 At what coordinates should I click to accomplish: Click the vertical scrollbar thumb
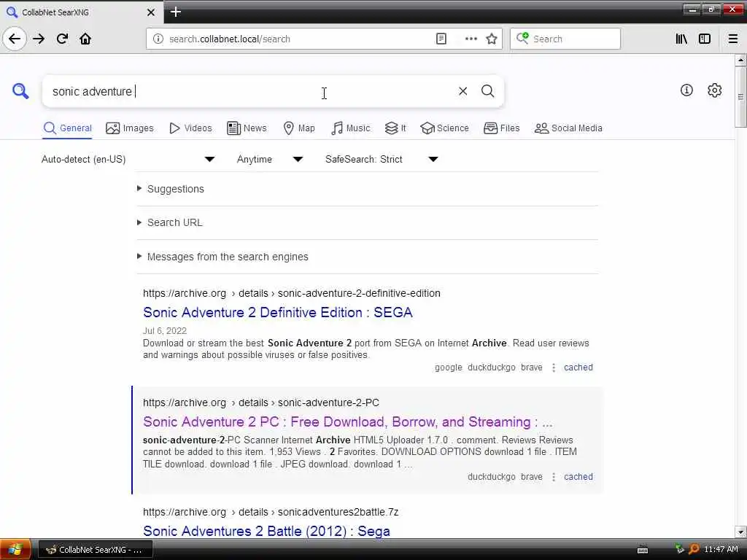pyautogui.click(x=740, y=97)
